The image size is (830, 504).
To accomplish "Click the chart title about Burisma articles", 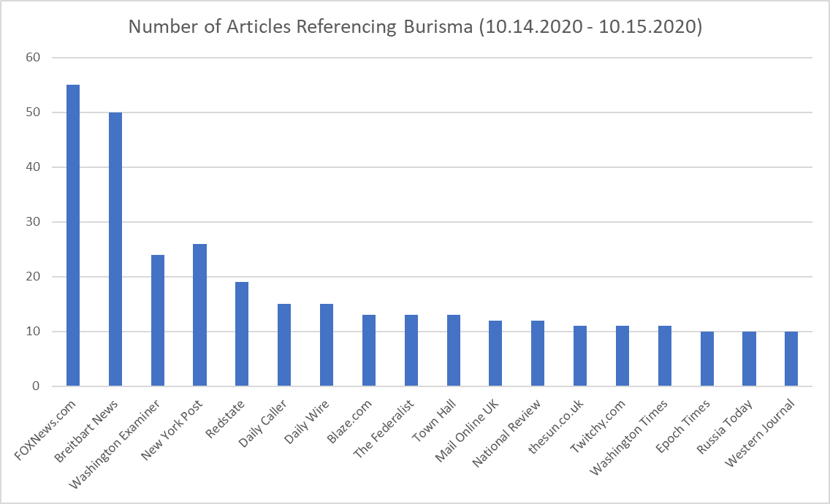I will [x=415, y=26].
